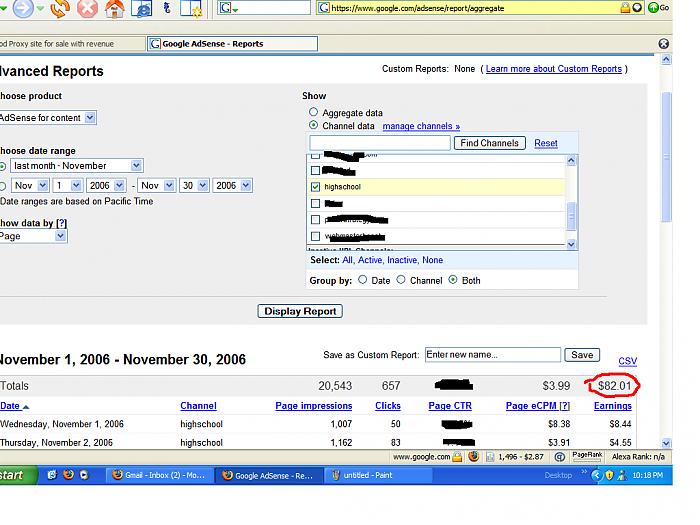700x525 pixels.
Task: Uncheck the highschool channel checkbox
Action: [x=315, y=187]
